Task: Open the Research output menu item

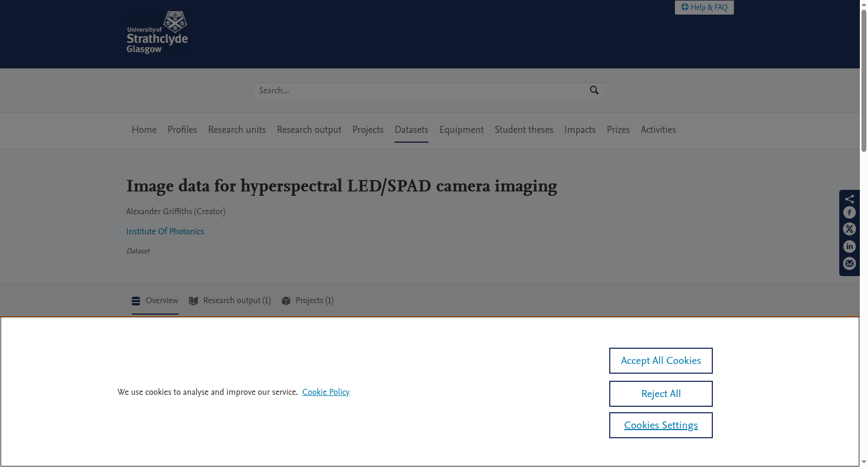Action: pos(309,130)
